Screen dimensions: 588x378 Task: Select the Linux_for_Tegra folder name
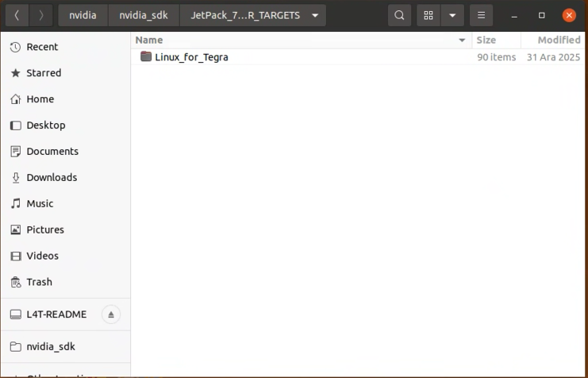191,57
